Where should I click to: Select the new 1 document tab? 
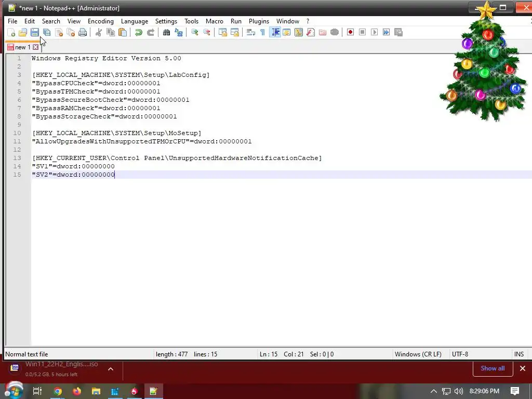pyautogui.click(x=22, y=47)
